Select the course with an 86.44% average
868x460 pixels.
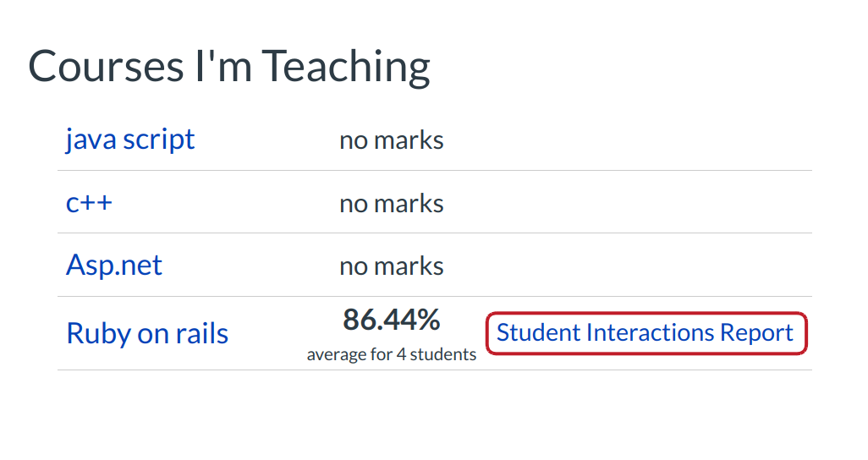click(x=147, y=333)
